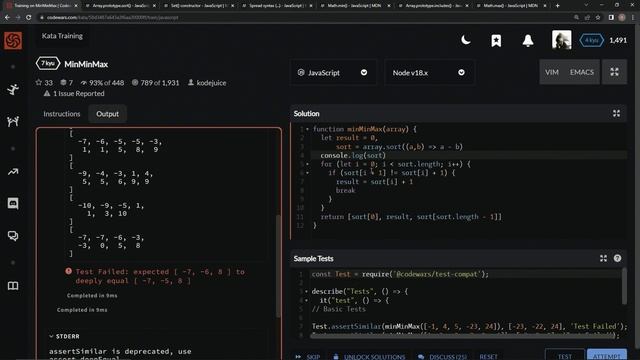Switch to the Spread syntax browser tab
The height and width of the screenshot is (360, 640).
coord(277,6)
